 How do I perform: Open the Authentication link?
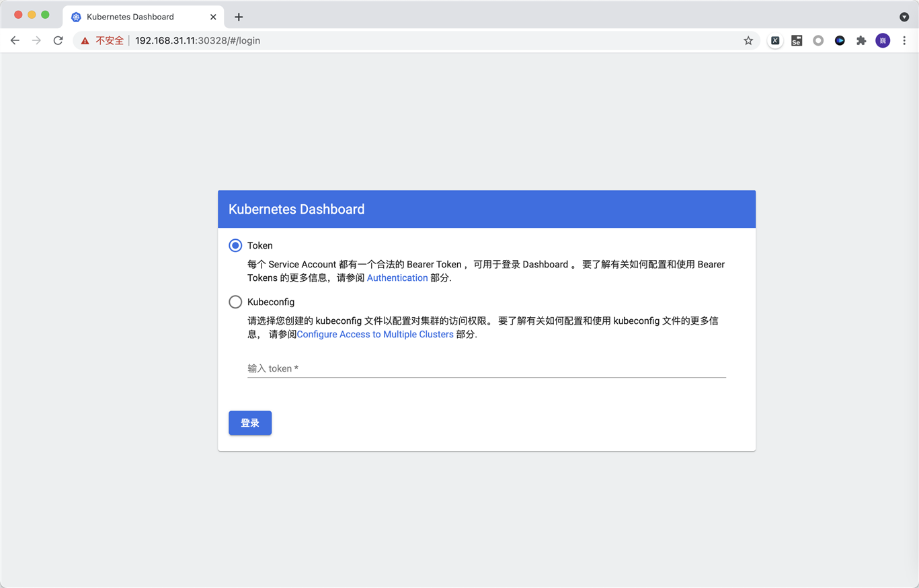click(x=397, y=278)
